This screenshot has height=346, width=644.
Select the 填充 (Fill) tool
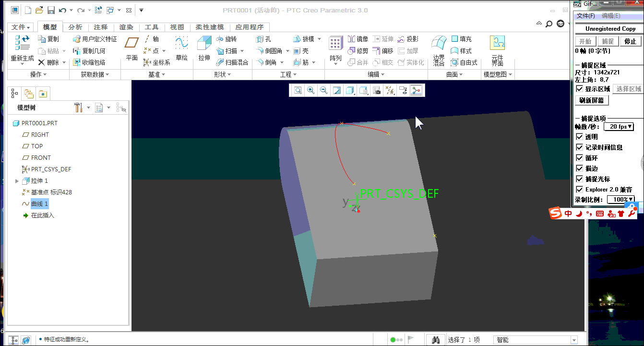click(x=461, y=39)
